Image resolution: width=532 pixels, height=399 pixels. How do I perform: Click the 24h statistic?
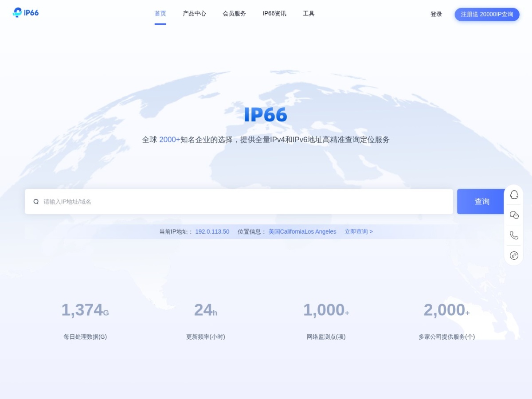206,310
